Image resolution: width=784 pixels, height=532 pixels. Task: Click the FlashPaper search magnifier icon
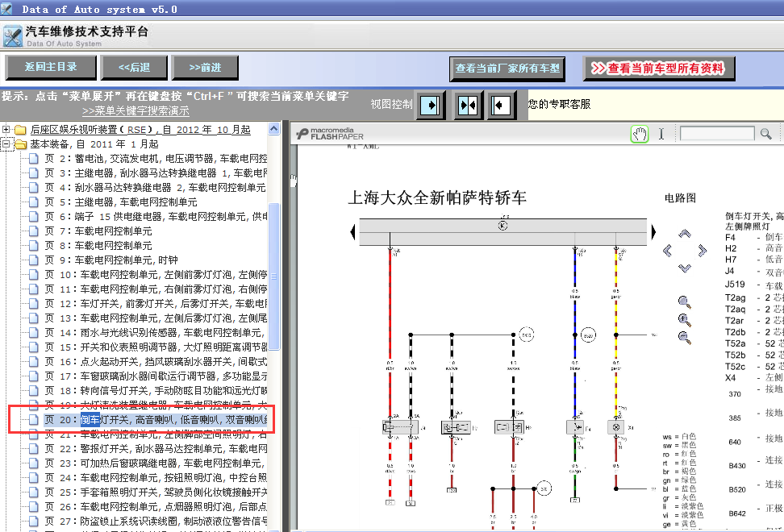765,133
